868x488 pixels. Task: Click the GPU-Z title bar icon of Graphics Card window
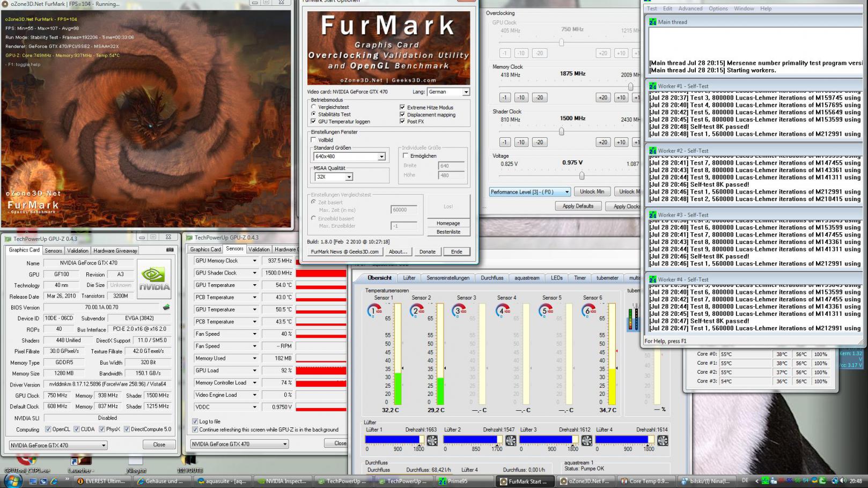click(x=8, y=238)
